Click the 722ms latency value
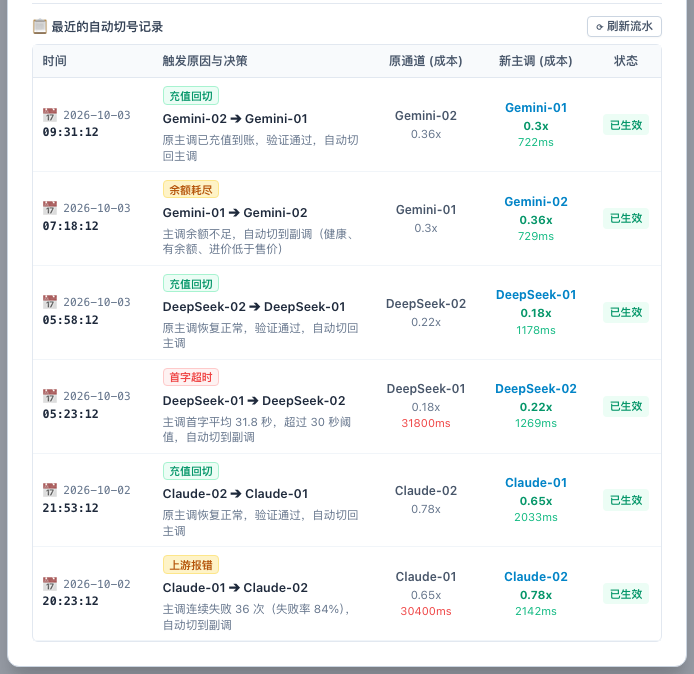 tap(536, 142)
